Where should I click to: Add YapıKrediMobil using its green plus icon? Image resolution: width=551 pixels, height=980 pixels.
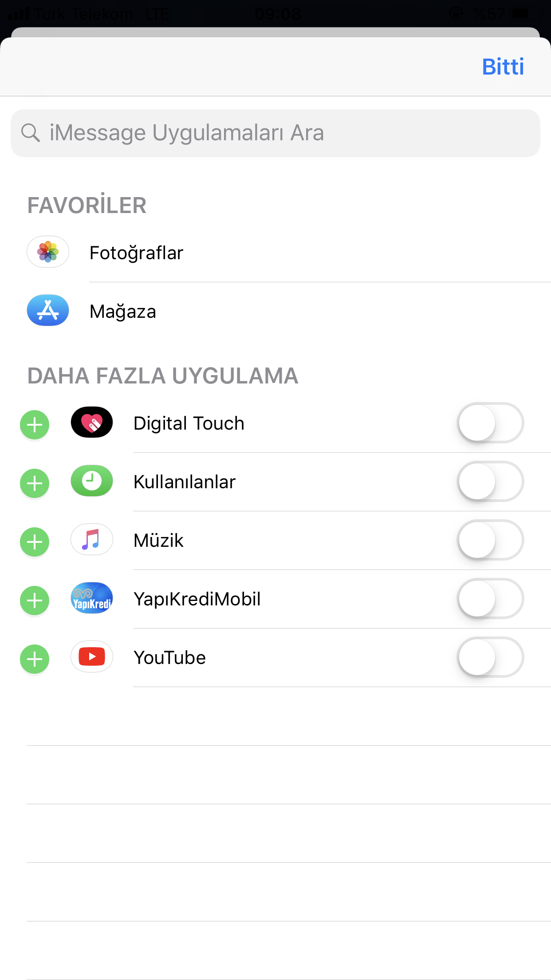tap(35, 601)
